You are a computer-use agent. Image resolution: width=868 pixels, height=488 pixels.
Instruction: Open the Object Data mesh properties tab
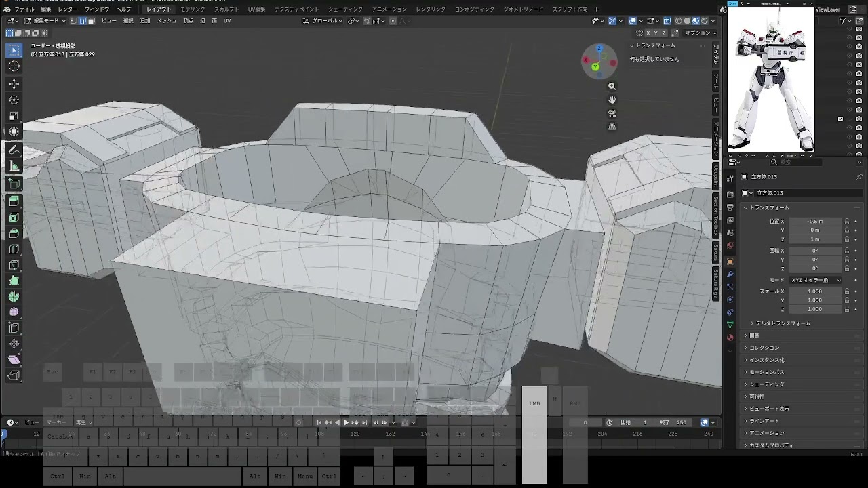click(x=730, y=325)
